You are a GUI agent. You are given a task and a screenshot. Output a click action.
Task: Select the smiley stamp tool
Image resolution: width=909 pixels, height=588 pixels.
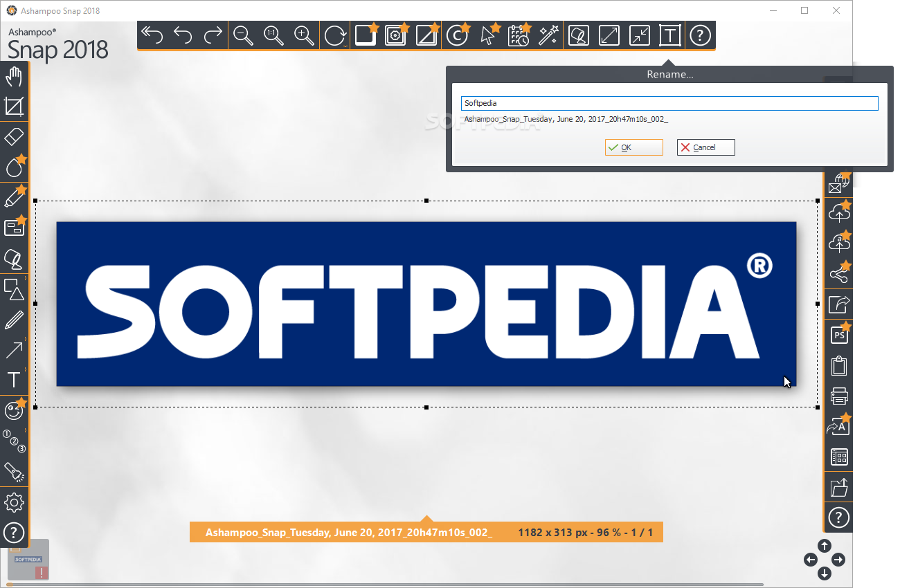[x=14, y=410]
